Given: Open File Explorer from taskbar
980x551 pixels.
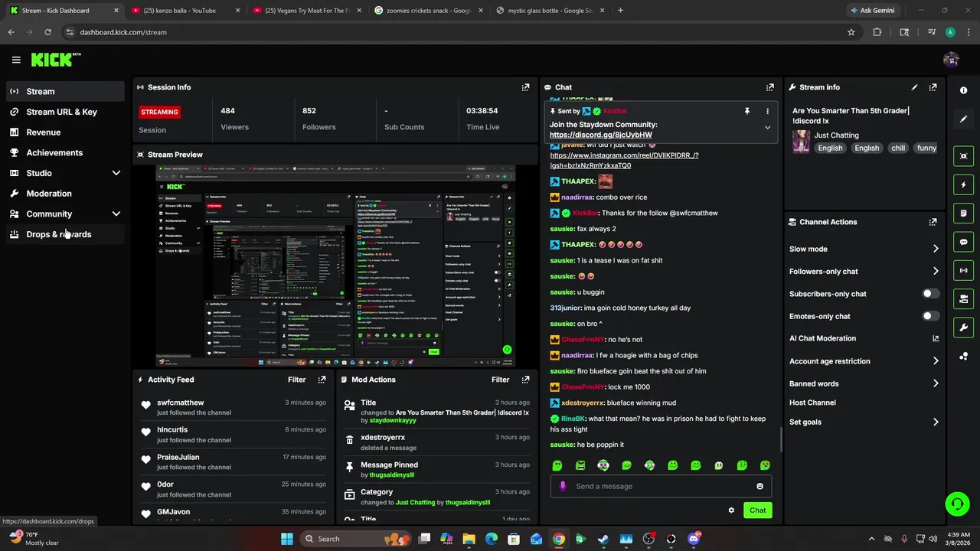Looking at the screenshot, I should coord(469,539).
